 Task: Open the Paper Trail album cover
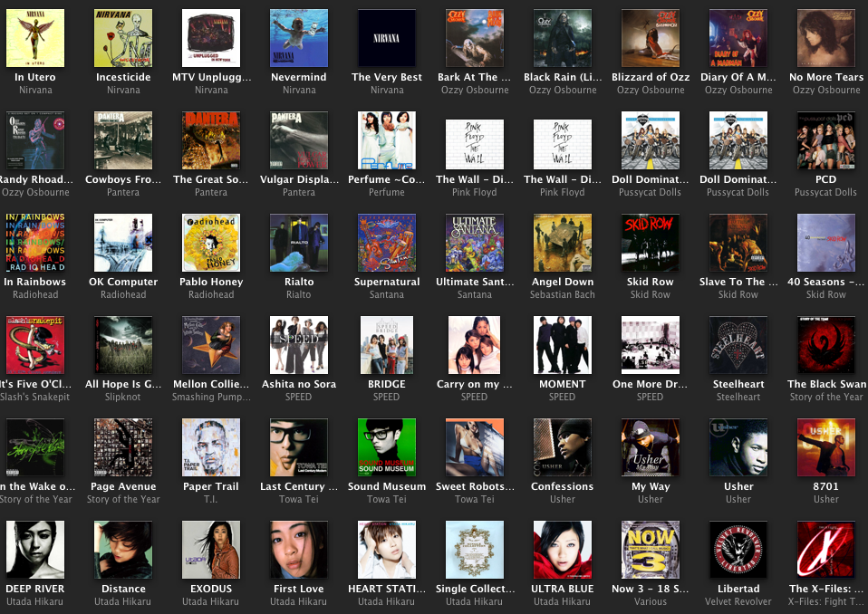click(x=211, y=447)
